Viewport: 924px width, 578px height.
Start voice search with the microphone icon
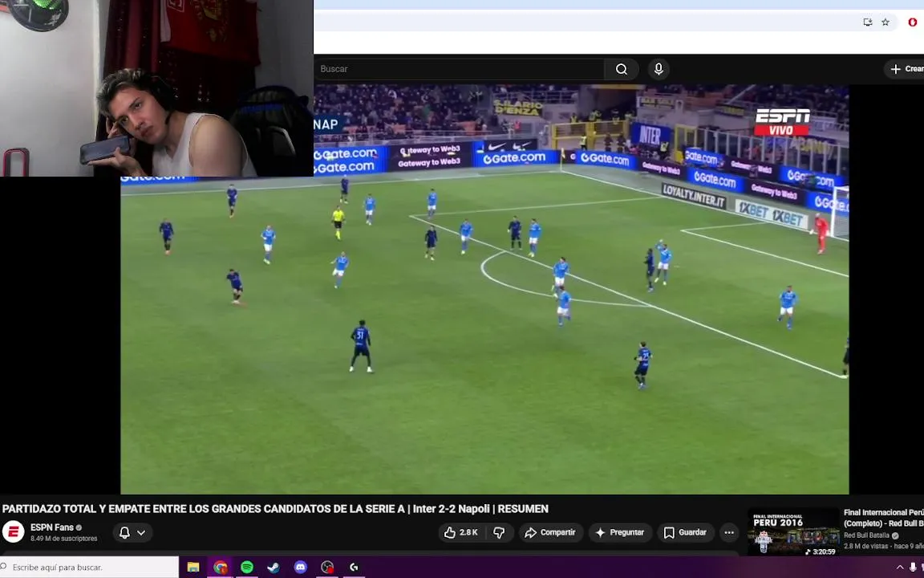pyautogui.click(x=659, y=69)
